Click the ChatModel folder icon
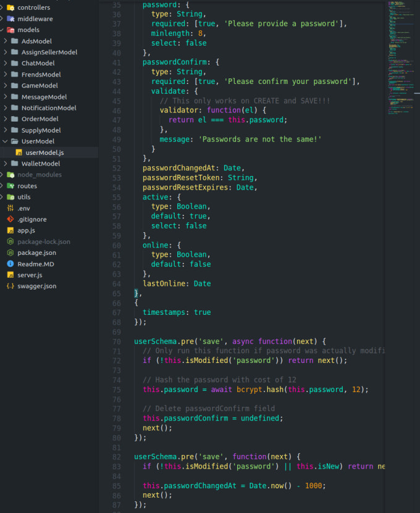Viewport: 420px width, 513px height. pyautogui.click(x=14, y=63)
